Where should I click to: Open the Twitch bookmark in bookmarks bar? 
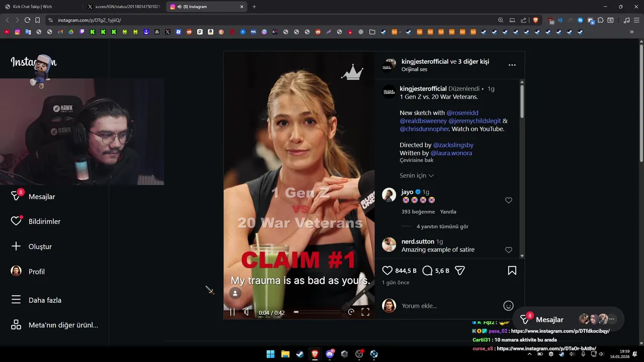click(x=82, y=32)
